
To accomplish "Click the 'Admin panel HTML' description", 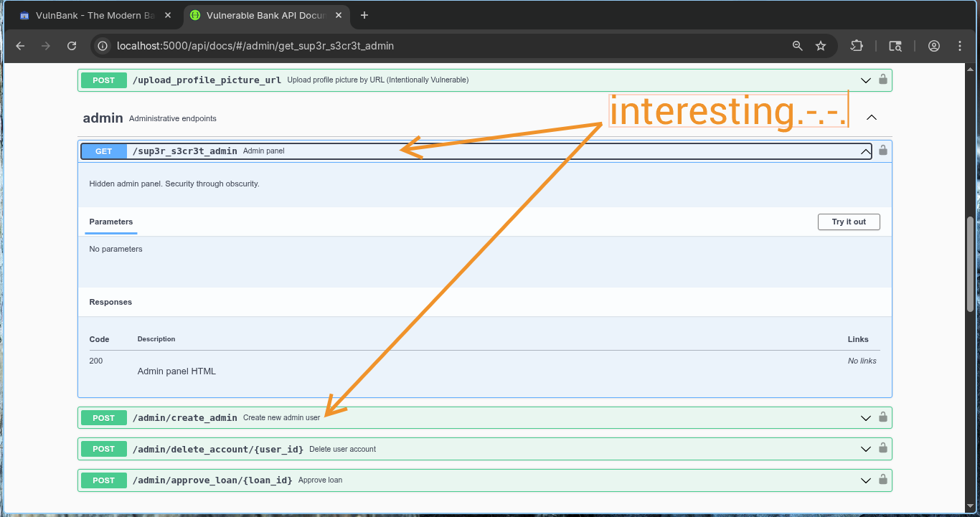I will pyautogui.click(x=176, y=371).
